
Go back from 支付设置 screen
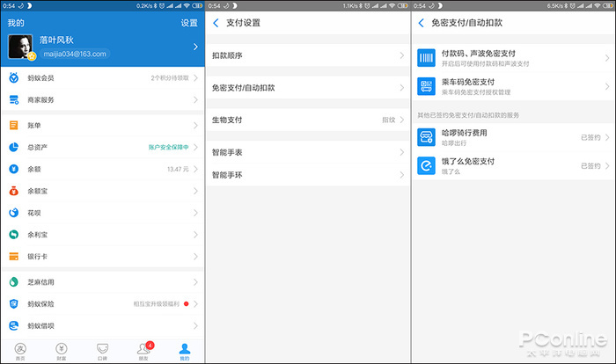coord(216,23)
